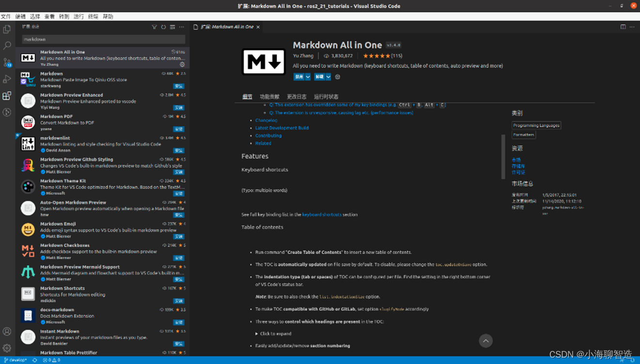Open the Contributing link

pyautogui.click(x=268, y=136)
